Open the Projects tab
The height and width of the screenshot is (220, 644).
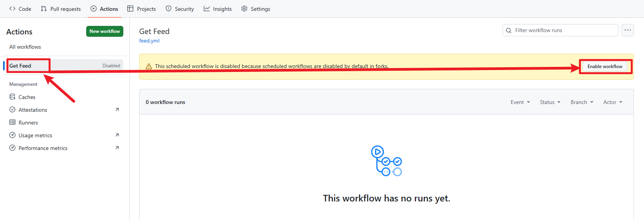tap(141, 9)
